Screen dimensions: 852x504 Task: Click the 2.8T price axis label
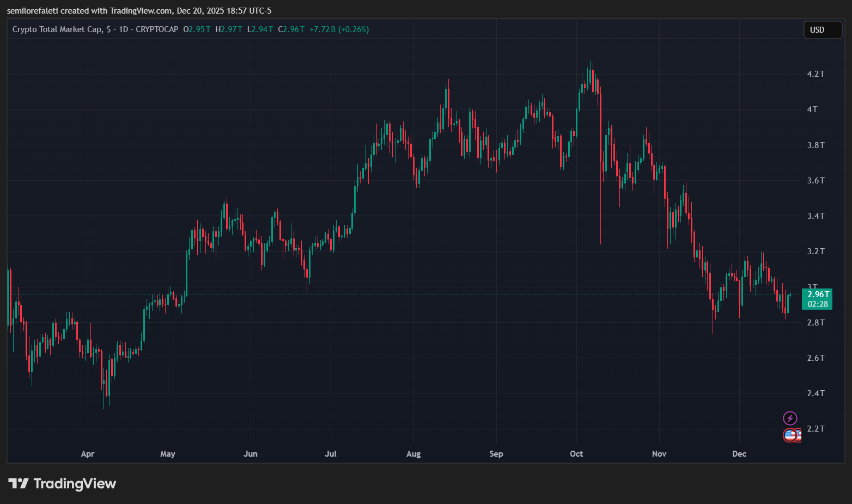click(816, 323)
